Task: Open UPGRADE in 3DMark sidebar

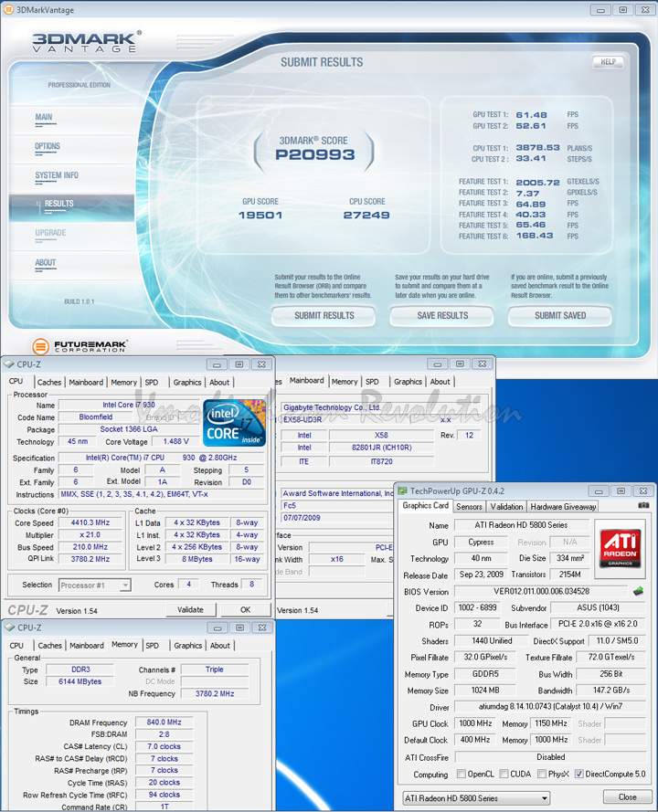Action: point(50,233)
